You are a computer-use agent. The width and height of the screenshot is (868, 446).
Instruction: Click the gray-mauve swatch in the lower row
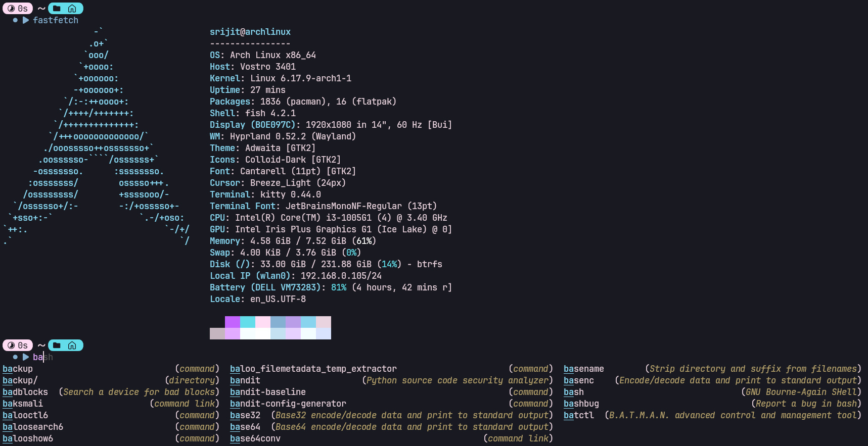tap(217, 333)
